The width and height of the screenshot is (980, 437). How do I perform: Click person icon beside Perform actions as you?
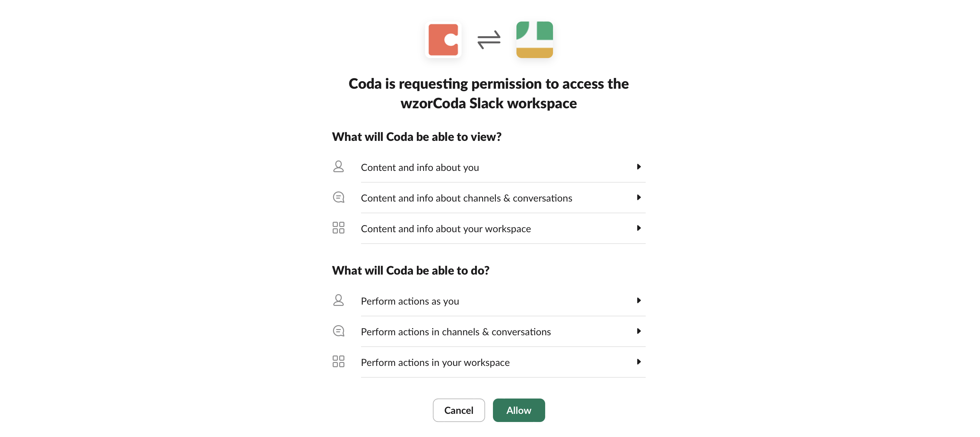click(x=338, y=301)
